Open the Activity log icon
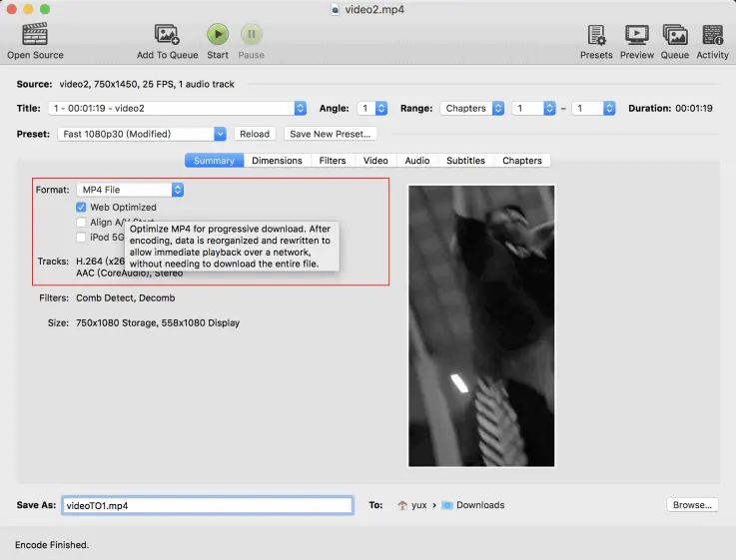Screen dimensions: 736x560 [712, 35]
